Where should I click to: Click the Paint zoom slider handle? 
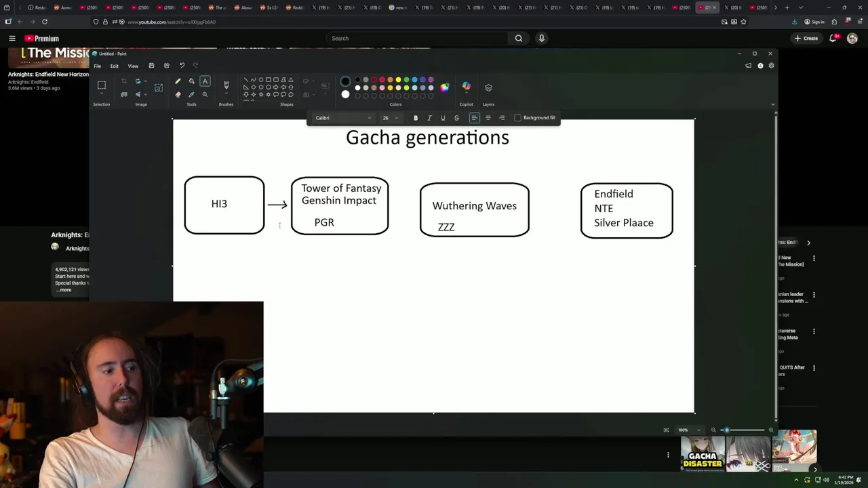point(726,430)
